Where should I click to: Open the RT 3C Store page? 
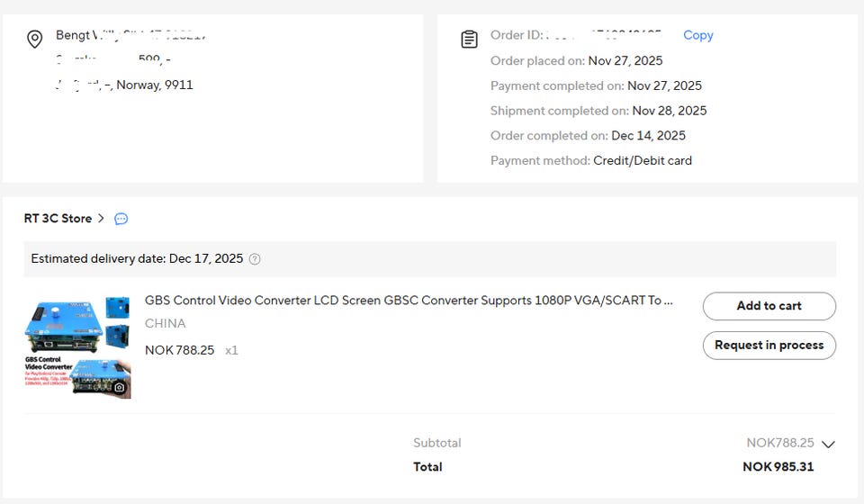coord(58,219)
